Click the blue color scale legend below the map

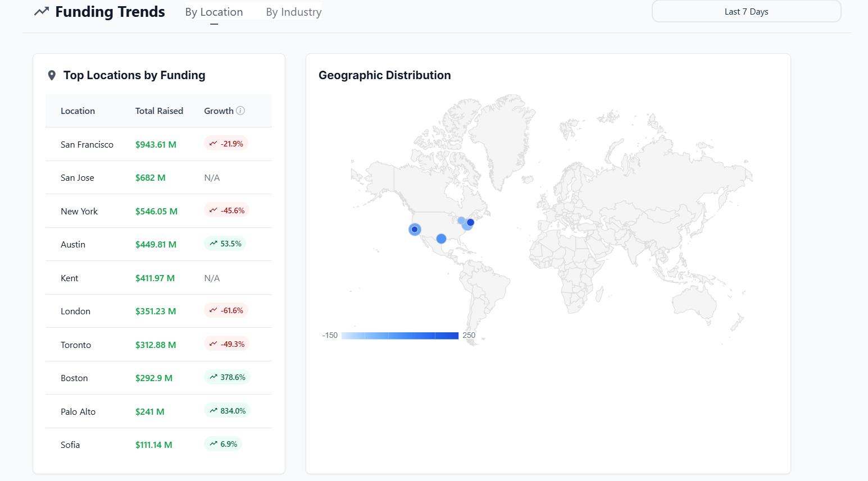[x=400, y=335]
